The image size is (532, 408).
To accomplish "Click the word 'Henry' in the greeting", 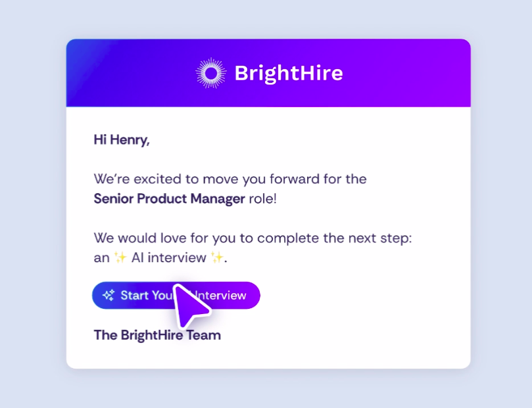I will coord(130,140).
